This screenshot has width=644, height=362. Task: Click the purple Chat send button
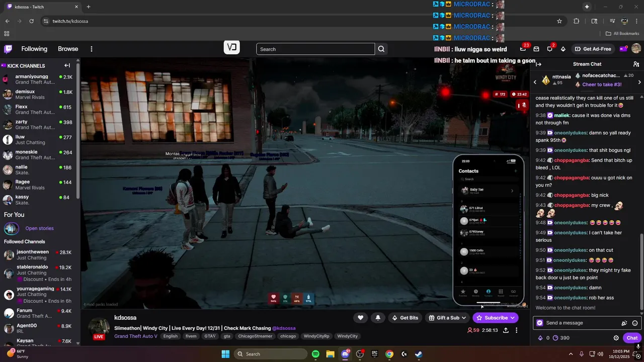(632, 338)
